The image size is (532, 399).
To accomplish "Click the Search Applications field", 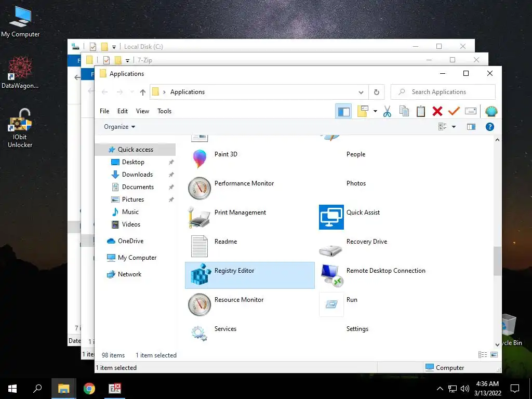I will (x=443, y=92).
